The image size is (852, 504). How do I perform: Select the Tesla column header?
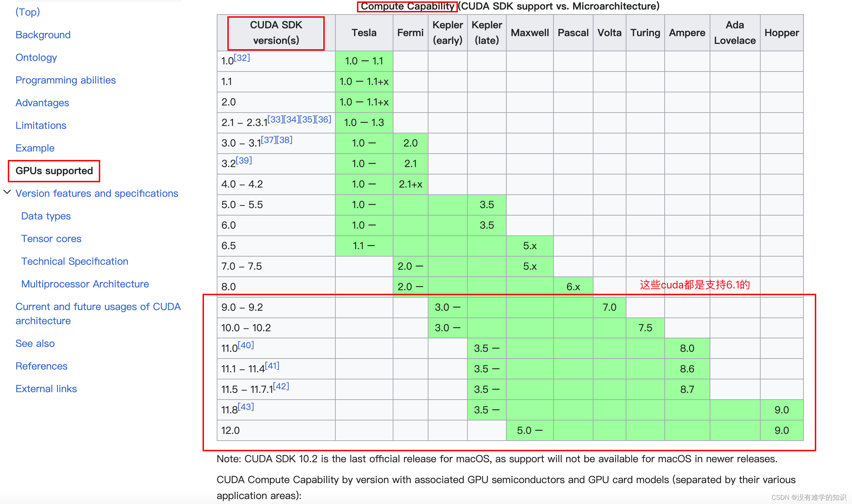[x=364, y=33]
